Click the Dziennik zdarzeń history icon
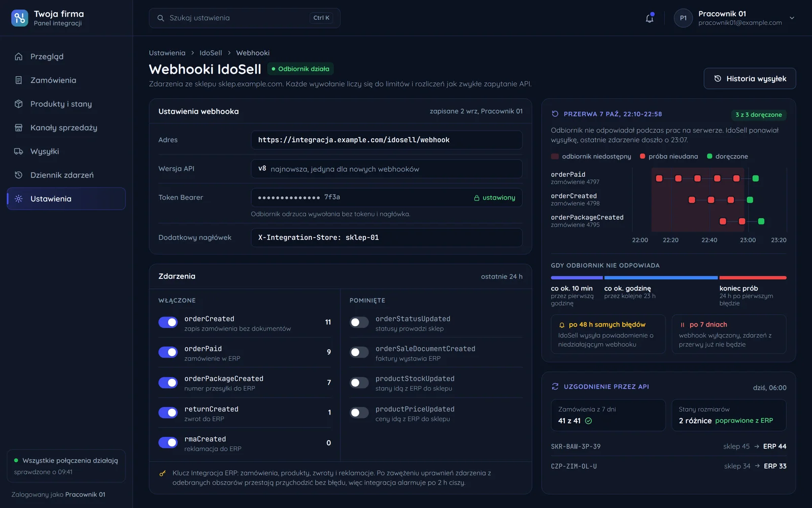812x508 pixels. (19, 175)
